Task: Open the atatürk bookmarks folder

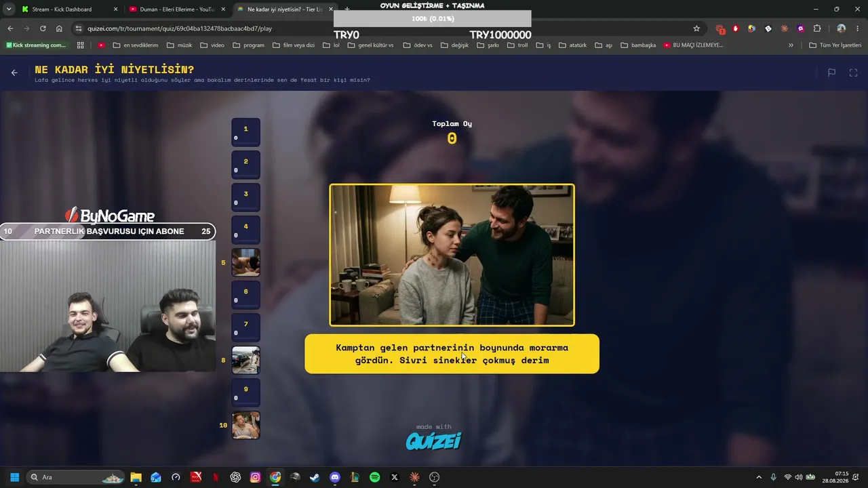Action: point(573,45)
